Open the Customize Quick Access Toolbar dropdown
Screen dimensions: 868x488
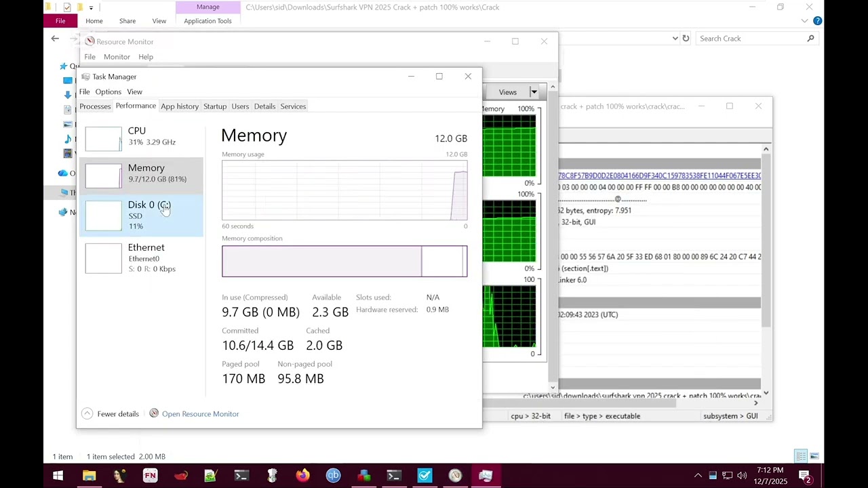[x=91, y=7]
